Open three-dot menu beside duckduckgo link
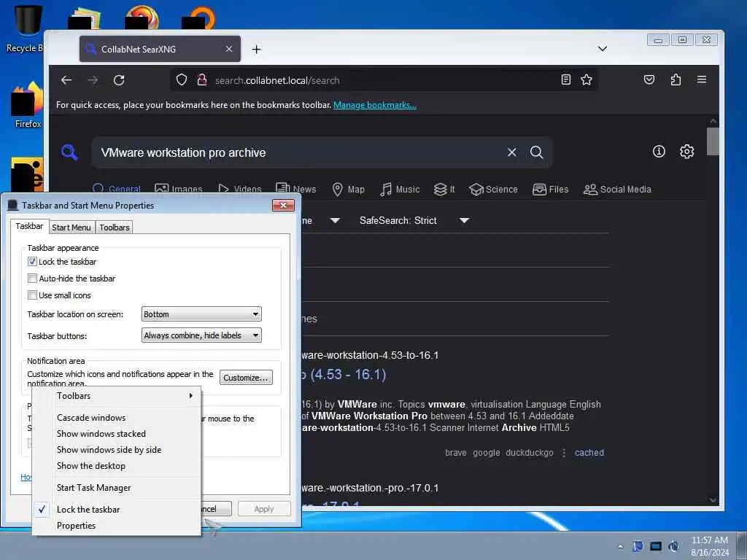The width and height of the screenshot is (747, 560). tap(564, 453)
